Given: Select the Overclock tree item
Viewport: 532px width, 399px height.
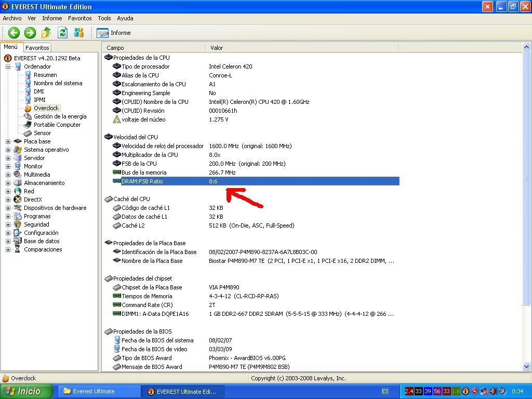Looking at the screenshot, I should (46, 108).
